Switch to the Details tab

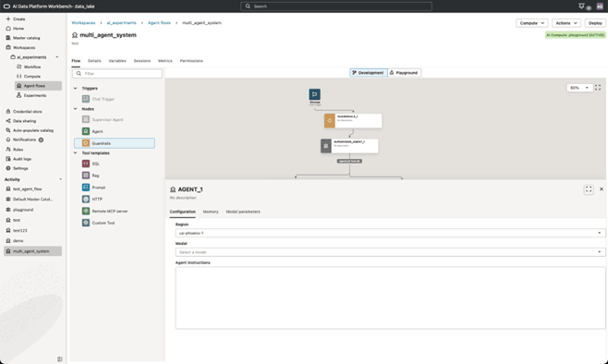tap(94, 61)
